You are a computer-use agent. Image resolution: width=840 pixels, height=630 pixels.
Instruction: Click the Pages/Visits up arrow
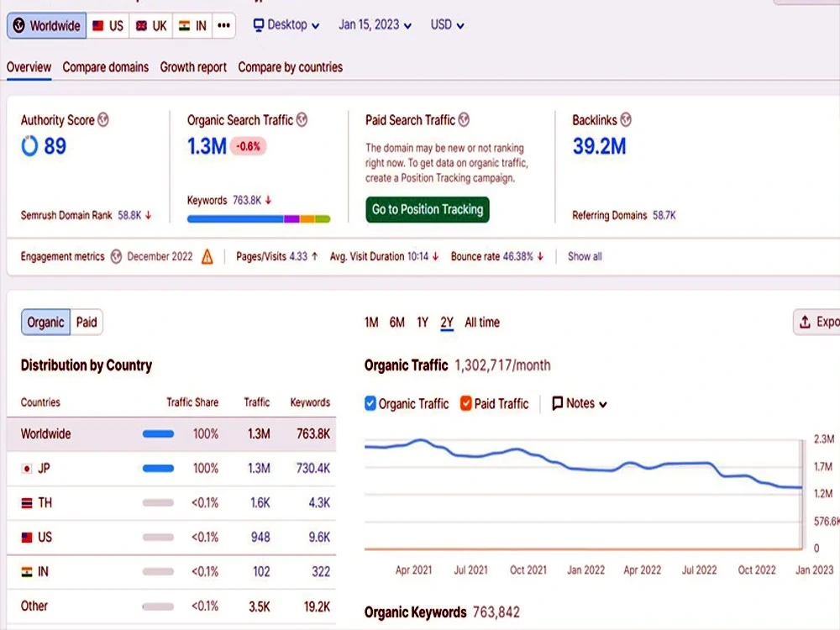pyautogui.click(x=314, y=256)
